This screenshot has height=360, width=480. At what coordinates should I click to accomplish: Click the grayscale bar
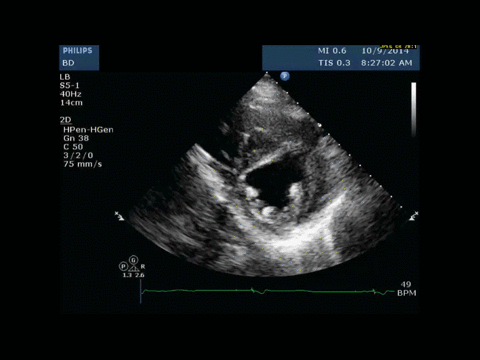(413, 109)
